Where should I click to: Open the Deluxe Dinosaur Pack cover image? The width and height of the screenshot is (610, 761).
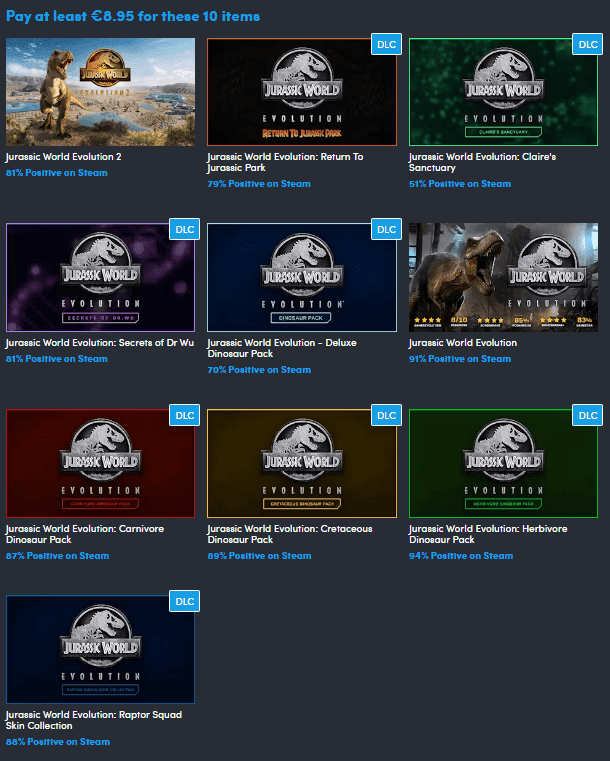click(302, 278)
